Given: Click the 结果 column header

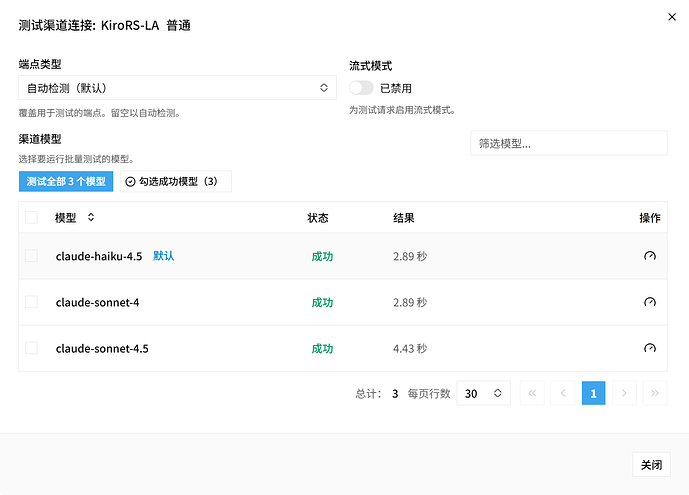Looking at the screenshot, I should 403,218.
